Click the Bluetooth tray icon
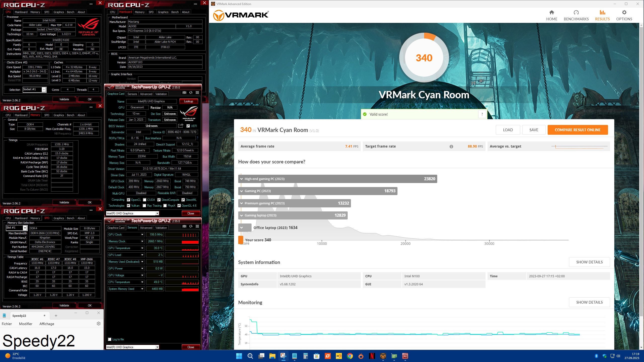This screenshot has height=362, width=644. (x=596, y=356)
